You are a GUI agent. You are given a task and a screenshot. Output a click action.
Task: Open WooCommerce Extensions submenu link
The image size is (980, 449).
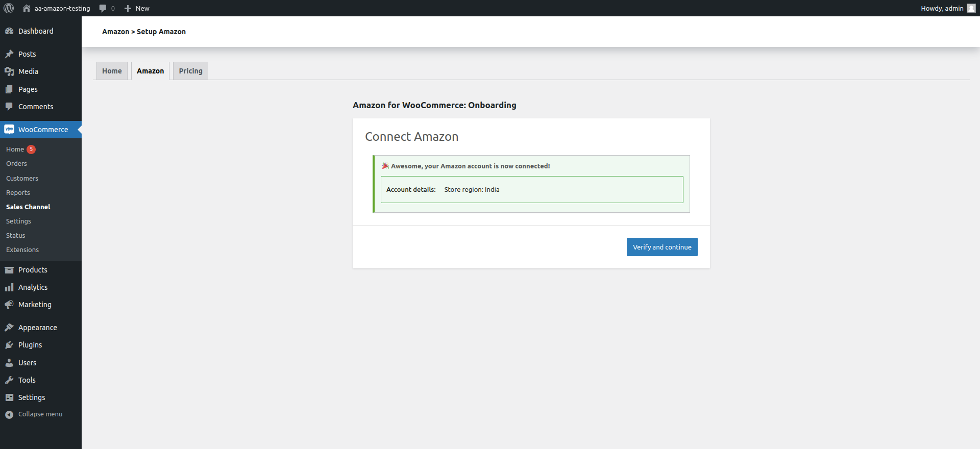tap(22, 250)
